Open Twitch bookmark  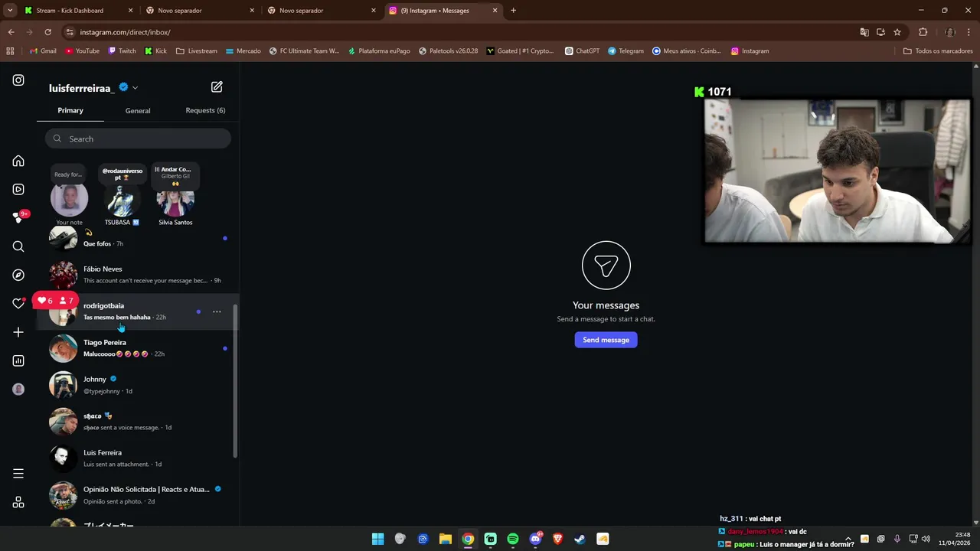click(122, 51)
